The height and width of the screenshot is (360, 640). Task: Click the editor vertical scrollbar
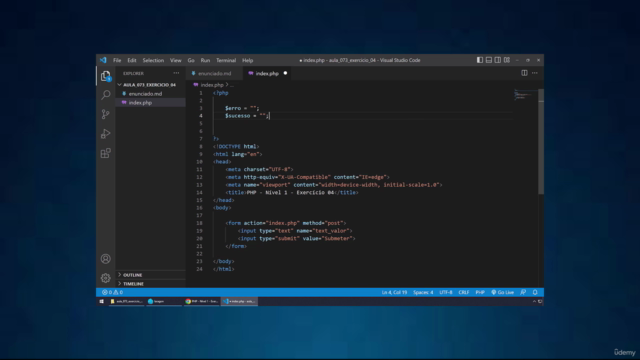click(x=541, y=141)
